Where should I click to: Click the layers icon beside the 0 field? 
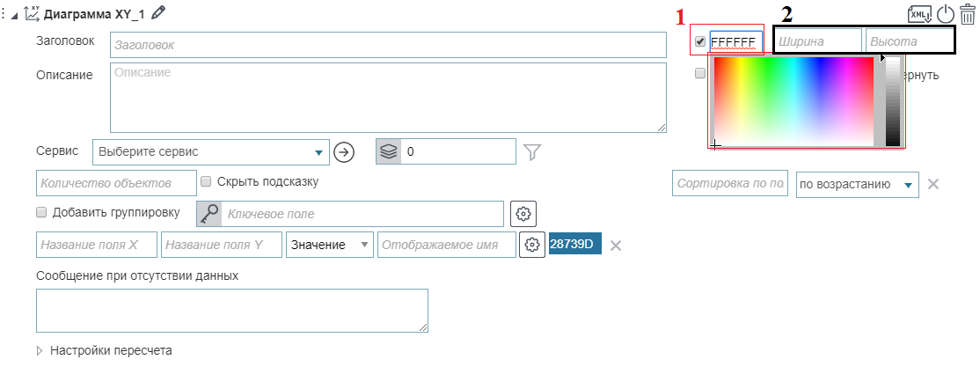pos(388,152)
